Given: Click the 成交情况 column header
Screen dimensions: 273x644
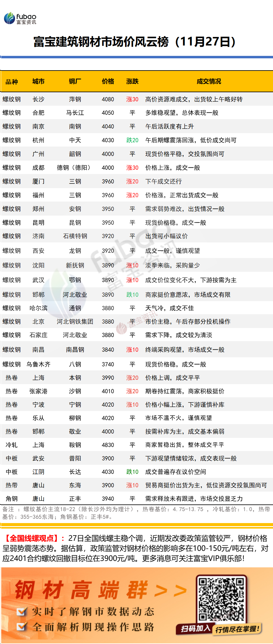Looking at the screenshot, I should click(209, 81).
